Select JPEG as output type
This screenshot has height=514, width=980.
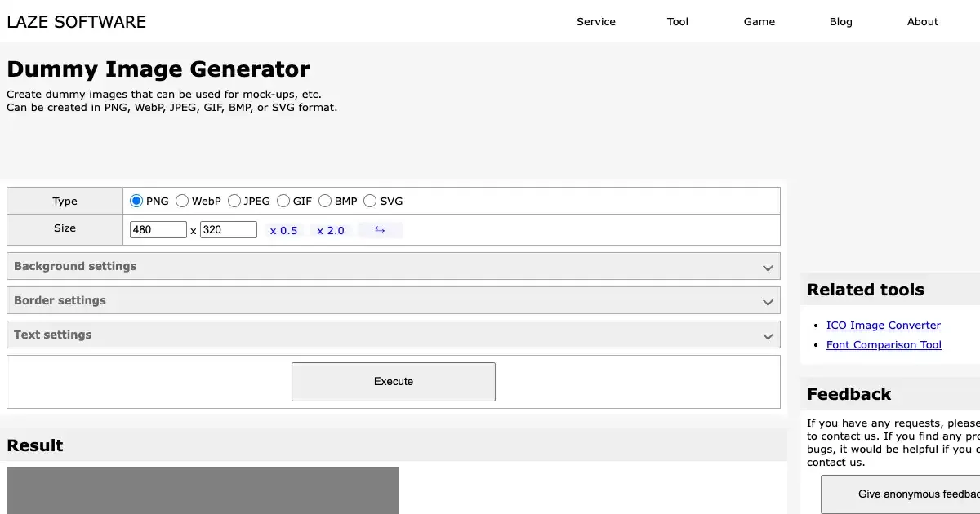tap(234, 201)
